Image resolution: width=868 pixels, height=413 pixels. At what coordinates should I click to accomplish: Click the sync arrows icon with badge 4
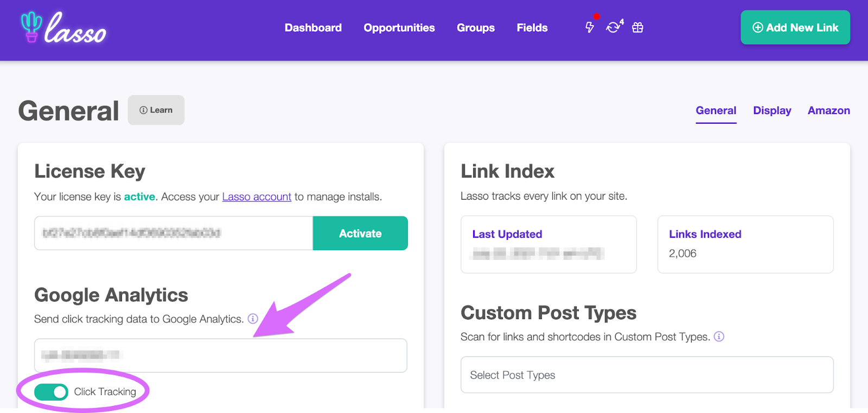point(614,27)
